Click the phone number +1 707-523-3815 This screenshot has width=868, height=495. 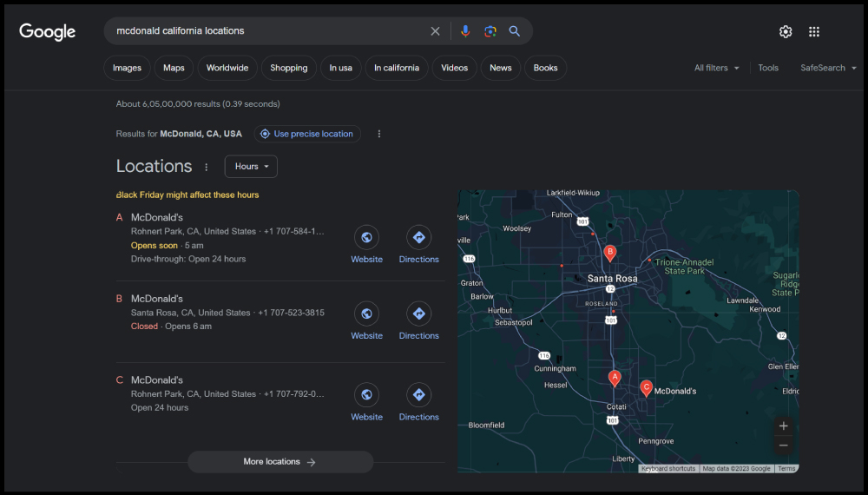291,313
